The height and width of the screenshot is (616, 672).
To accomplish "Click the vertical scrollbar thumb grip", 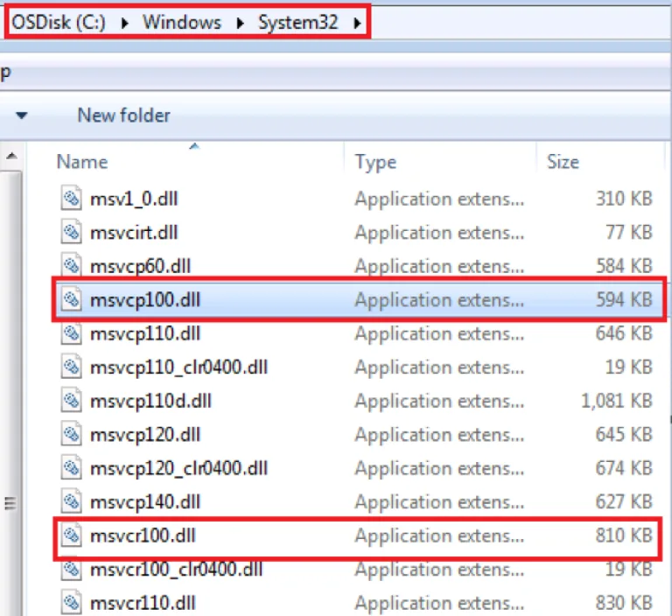I will click(10, 503).
